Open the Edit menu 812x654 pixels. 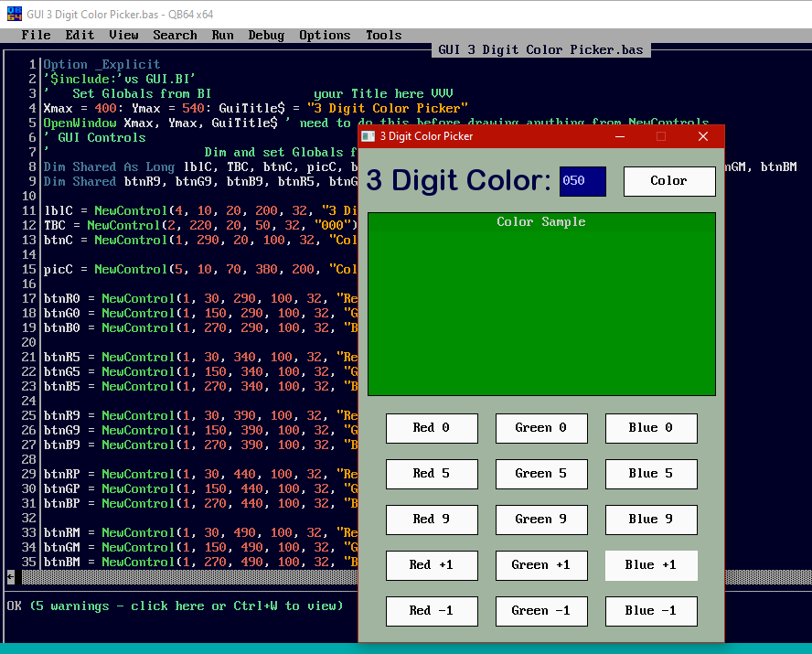click(80, 35)
